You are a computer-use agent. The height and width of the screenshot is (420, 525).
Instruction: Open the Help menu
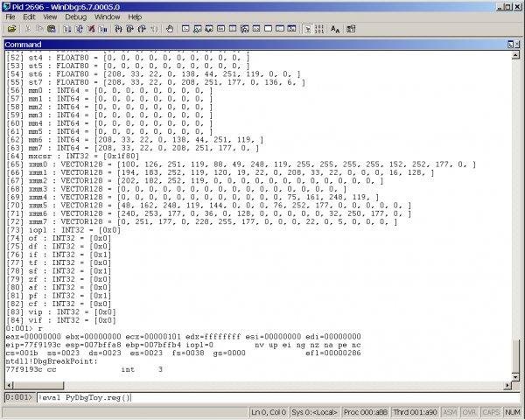pyautogui.click(x=135, y=17)
